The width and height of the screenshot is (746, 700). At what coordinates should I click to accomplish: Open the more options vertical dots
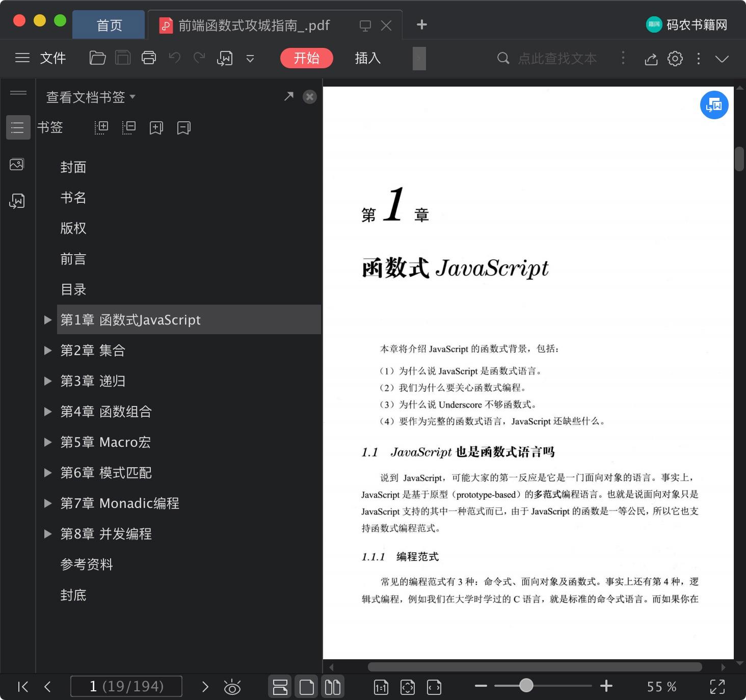(699, 59)
